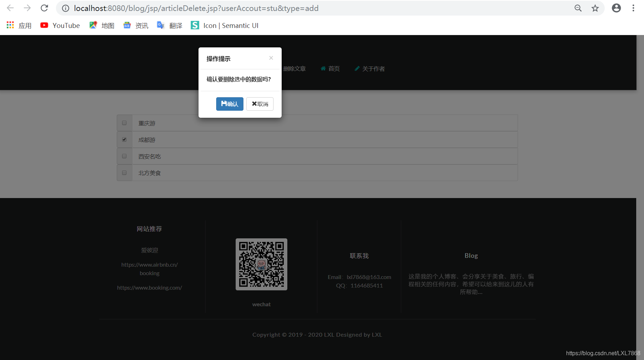The width and height of the screenshot is (644, 360).
Task: Bookmark this page with the star icon
Action: [595, 8]
